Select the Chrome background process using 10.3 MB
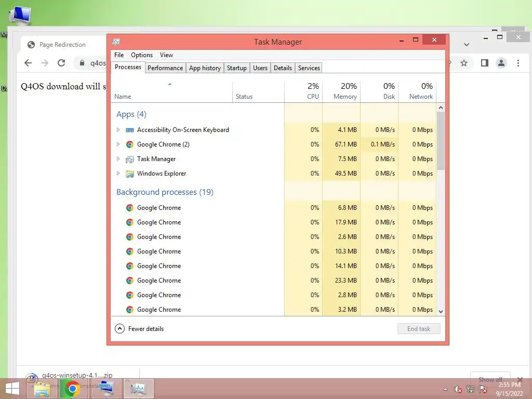 273,251
